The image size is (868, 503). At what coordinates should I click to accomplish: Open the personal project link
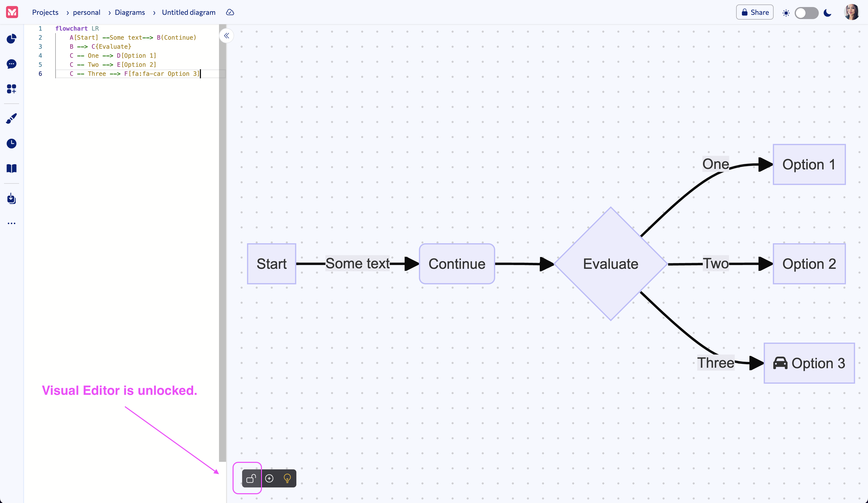pos(86,12)
